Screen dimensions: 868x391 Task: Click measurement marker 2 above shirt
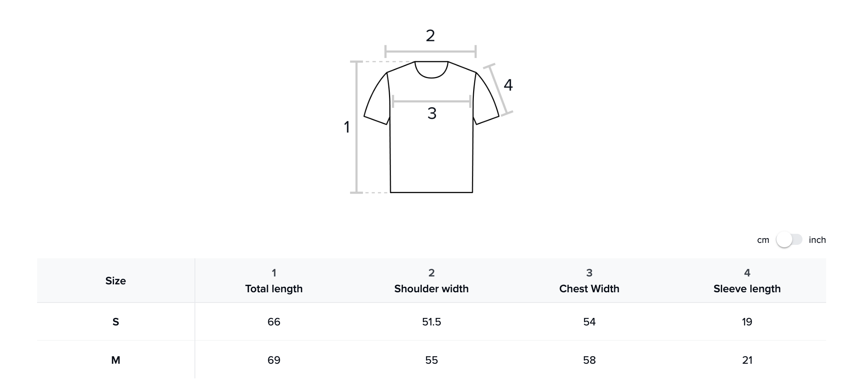[x=430, y=36]
